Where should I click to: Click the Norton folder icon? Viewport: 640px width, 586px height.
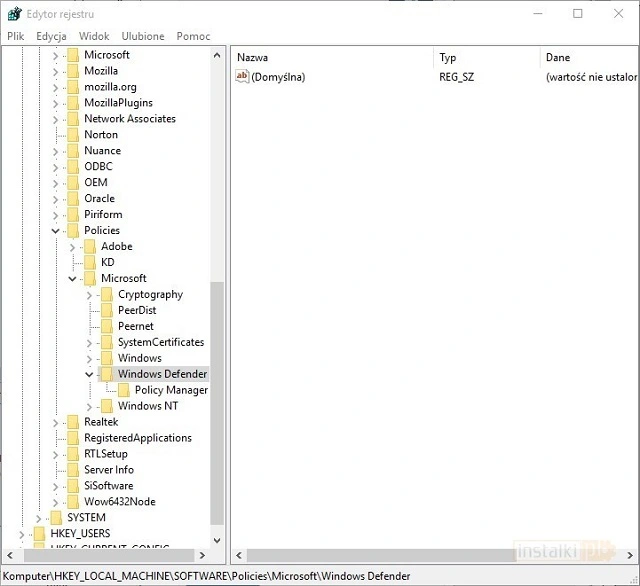click(x=73, y=134)
